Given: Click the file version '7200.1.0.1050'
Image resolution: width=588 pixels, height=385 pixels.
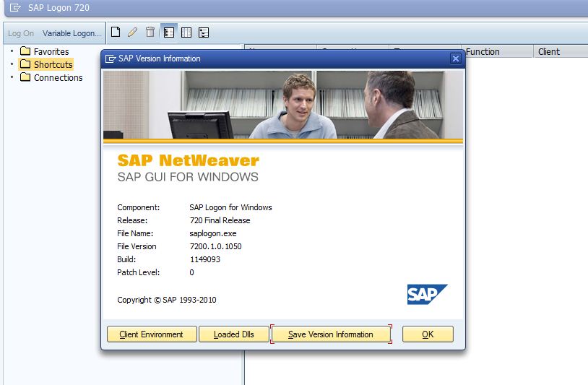Looking at the screenshot, I should click(x=216, y=246).
